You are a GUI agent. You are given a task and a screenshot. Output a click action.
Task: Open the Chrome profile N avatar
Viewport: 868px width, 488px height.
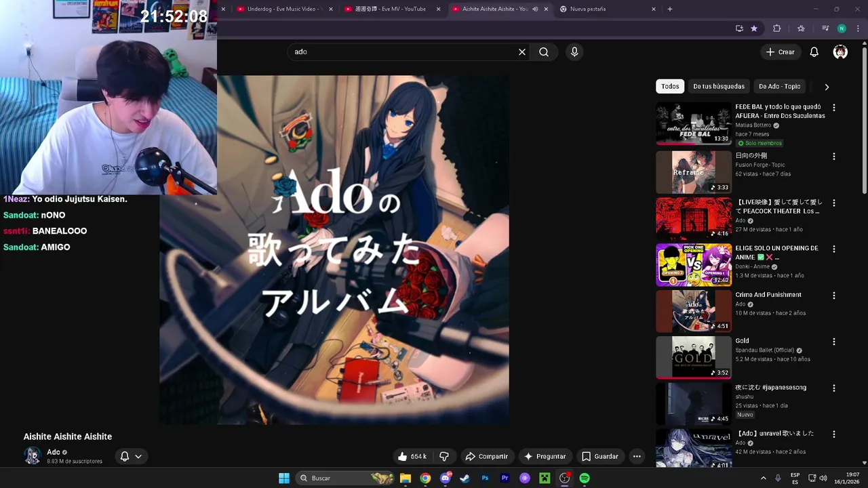pyautogui.click(x=842, y=28)
